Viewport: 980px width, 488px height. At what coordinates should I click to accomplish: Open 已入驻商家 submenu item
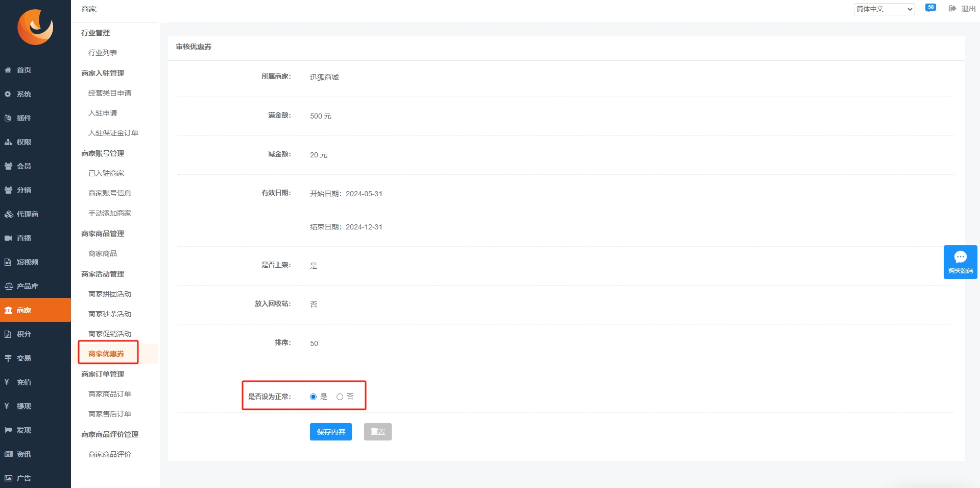[106, 173]
